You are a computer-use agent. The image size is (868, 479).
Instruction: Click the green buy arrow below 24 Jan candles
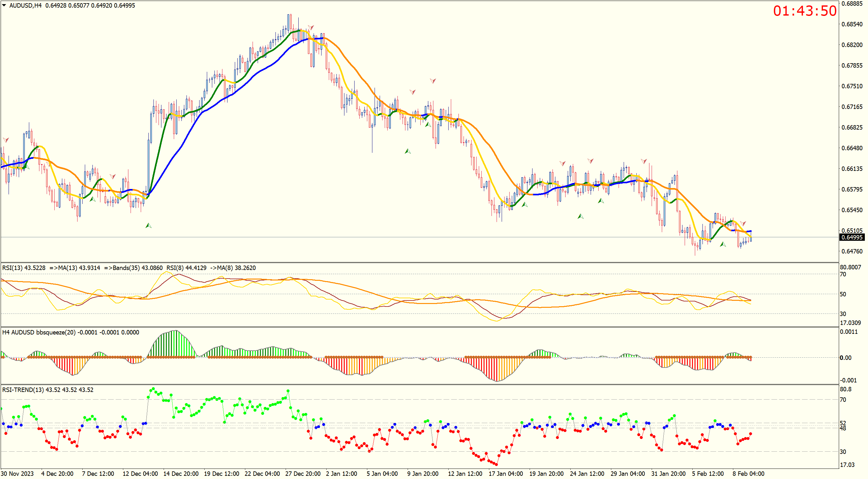coord(580,217)
